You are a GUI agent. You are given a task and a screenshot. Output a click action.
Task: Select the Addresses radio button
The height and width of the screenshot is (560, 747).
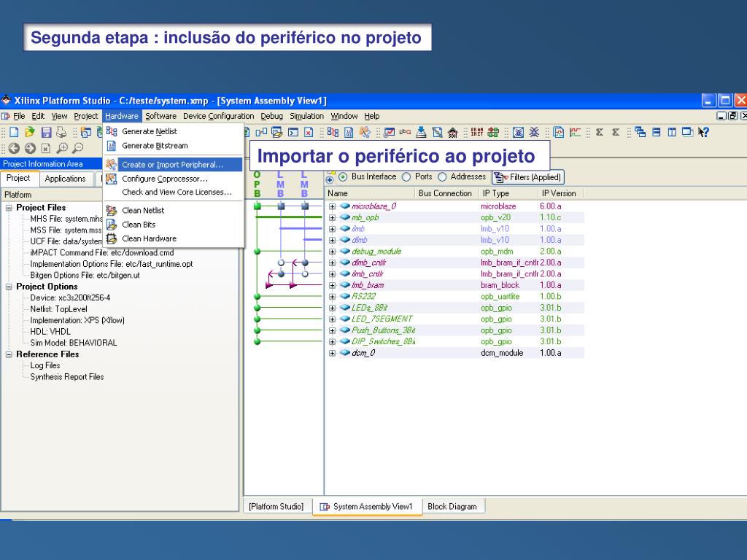pos(442,177)
